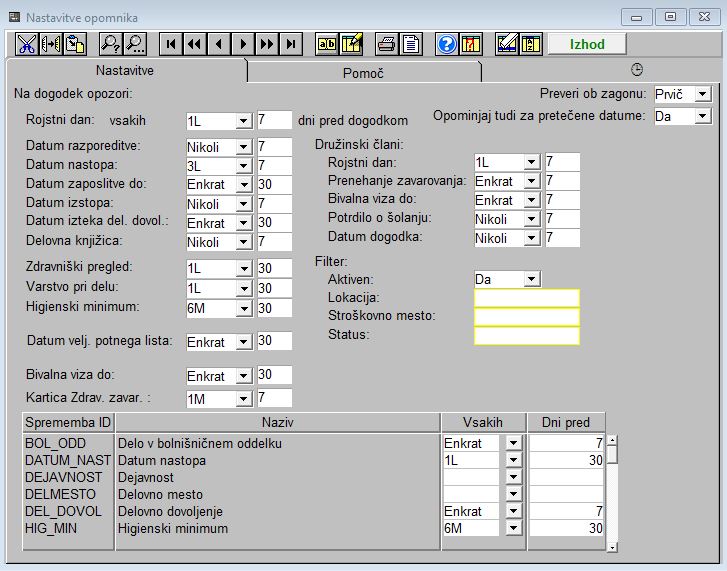The width and height of the screenshot is (727, 571).
Task: Open Potrdilo o šolanju dropdown
Action: point(531,219)
